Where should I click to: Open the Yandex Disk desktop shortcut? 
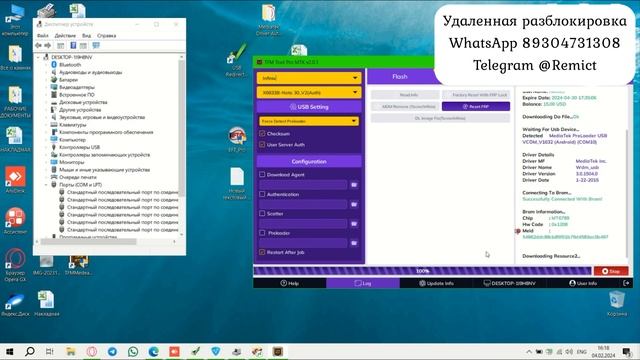[15, 304]
